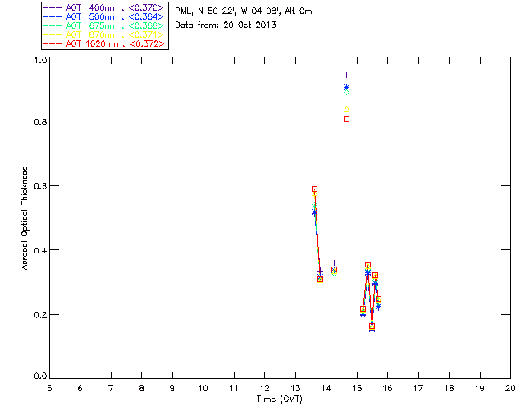Viewport: 525px width, 420px height.
Task: Click the x-axis tick label 20
Action: point(510,388)
